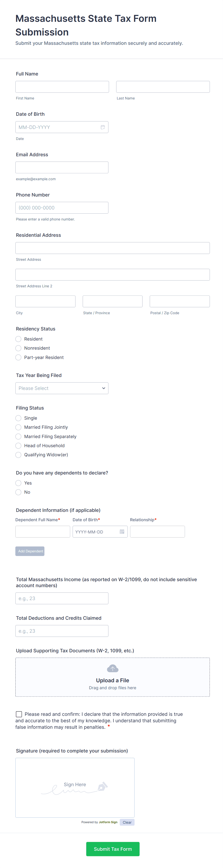Focus the First Name input field

(x=62, y=87)
